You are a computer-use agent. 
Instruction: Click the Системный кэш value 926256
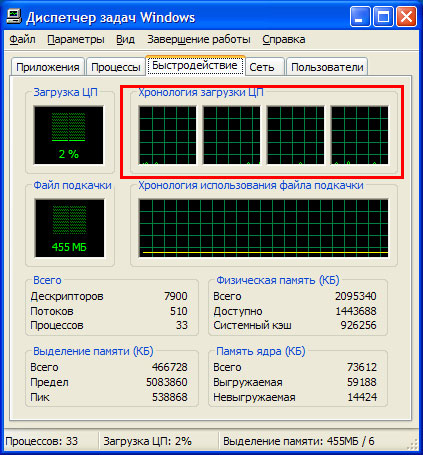(x=358, y=325)
